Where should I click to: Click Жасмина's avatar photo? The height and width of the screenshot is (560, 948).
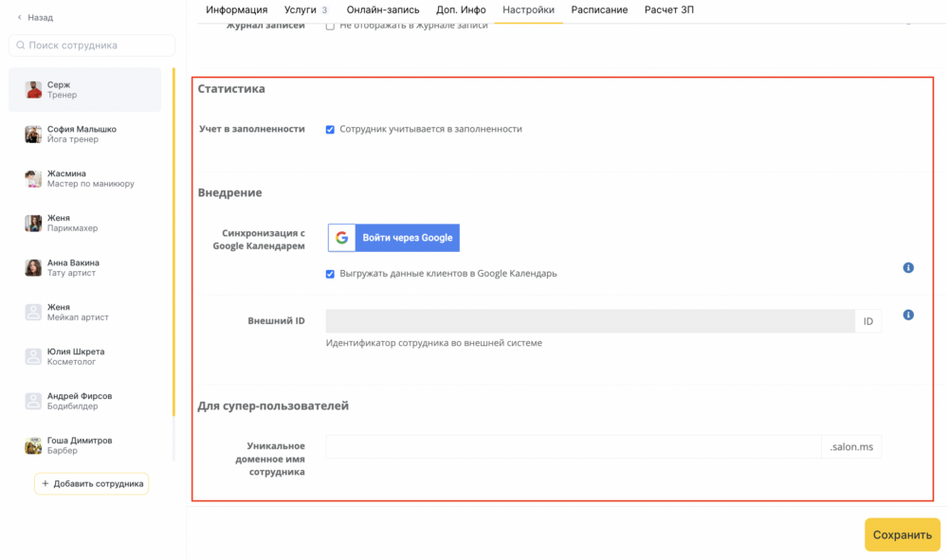pos(33,178)
